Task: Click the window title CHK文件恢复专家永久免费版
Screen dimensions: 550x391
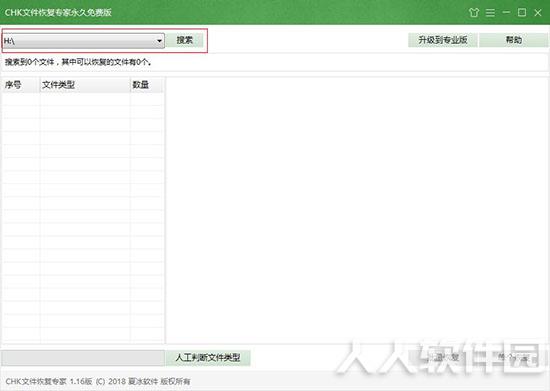Action: tap(58, 13)
